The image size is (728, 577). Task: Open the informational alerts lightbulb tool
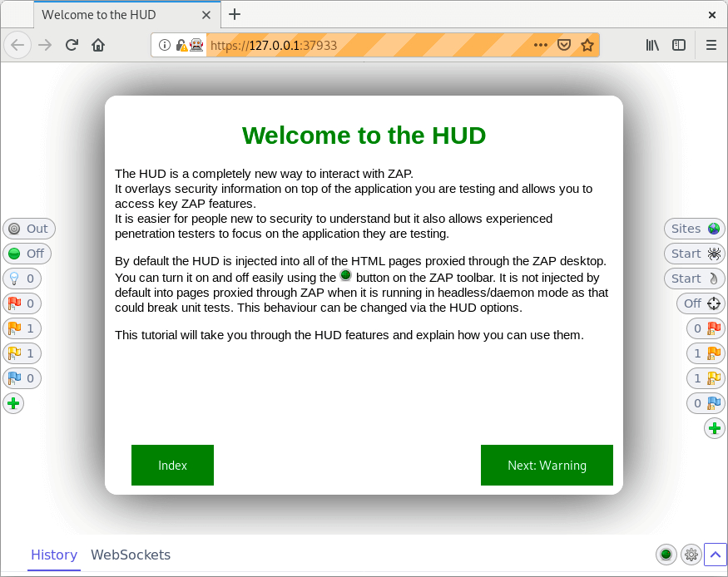coord(22,279)
